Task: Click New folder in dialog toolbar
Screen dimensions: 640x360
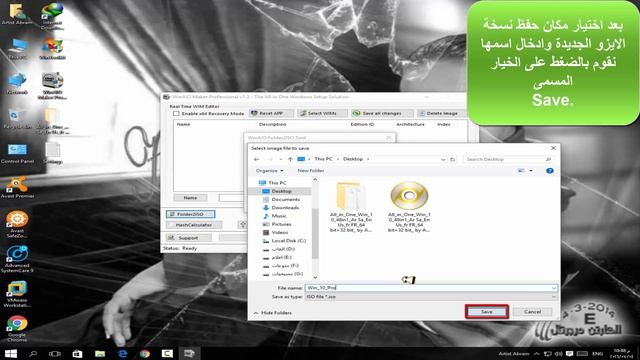Action: click(x=311, y=171)
